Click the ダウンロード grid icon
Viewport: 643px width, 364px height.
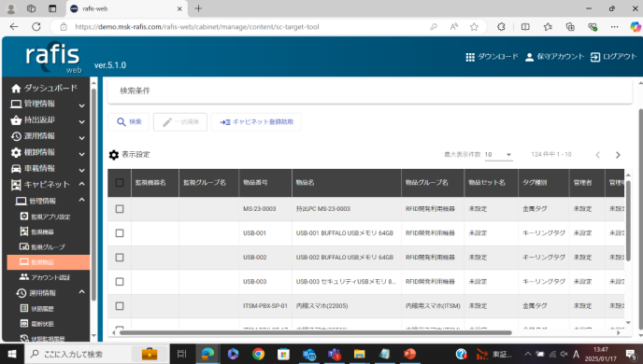point(470,57)
